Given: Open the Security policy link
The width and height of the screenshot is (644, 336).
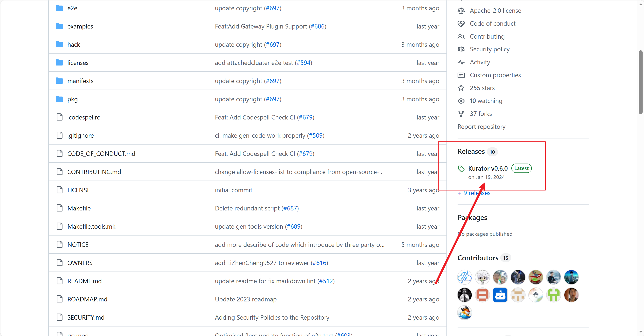Looking at the screenshot, I should [489, 50].
